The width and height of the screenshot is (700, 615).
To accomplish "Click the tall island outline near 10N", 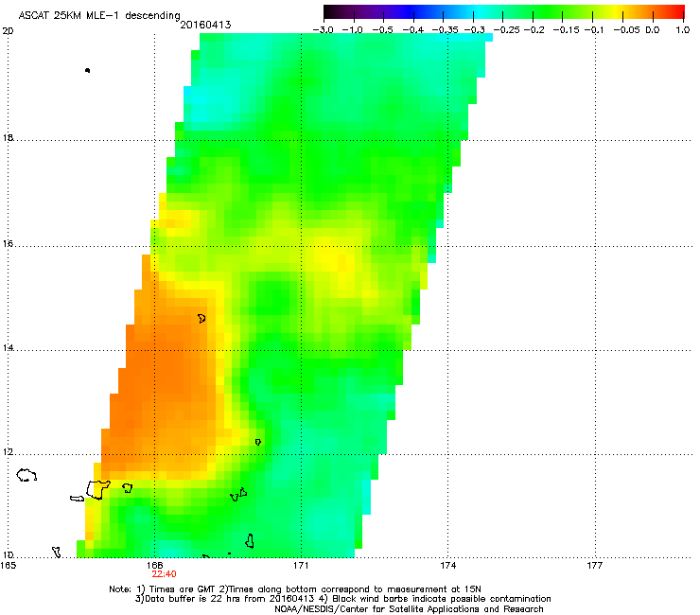I will (250, 541).
